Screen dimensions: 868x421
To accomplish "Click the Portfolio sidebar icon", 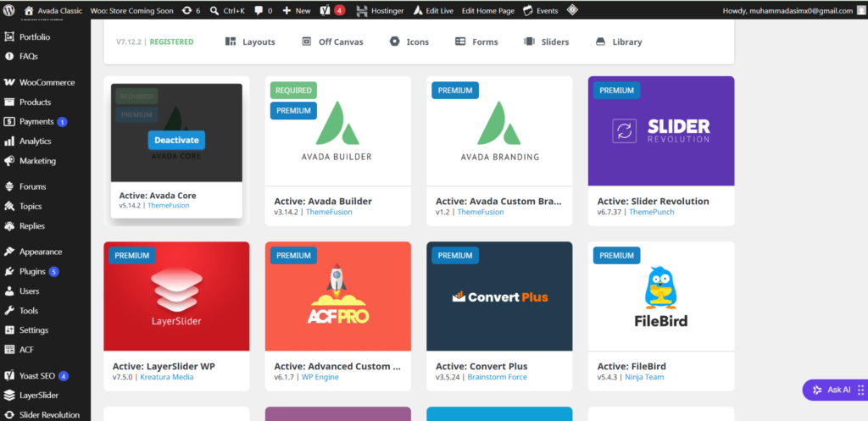I will coord(8,37).
